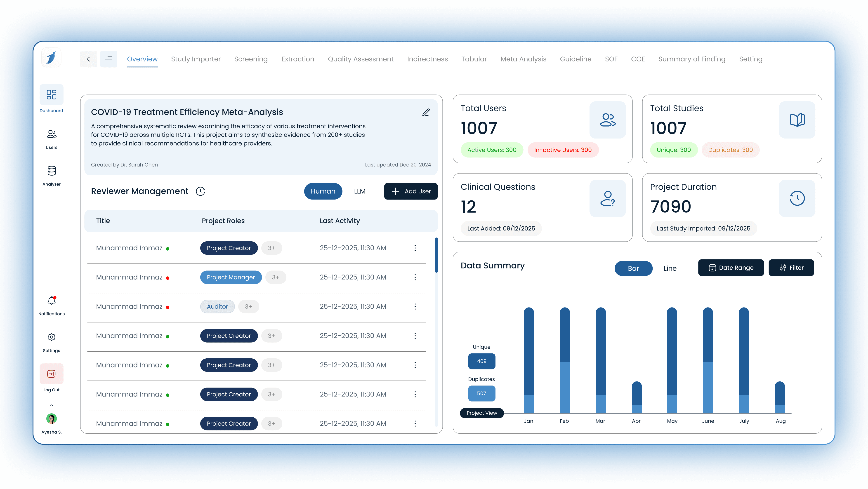Switch Data Summary chart to Line view
Viewport: 868px width, 489px height.
click(x=670, y=268)
